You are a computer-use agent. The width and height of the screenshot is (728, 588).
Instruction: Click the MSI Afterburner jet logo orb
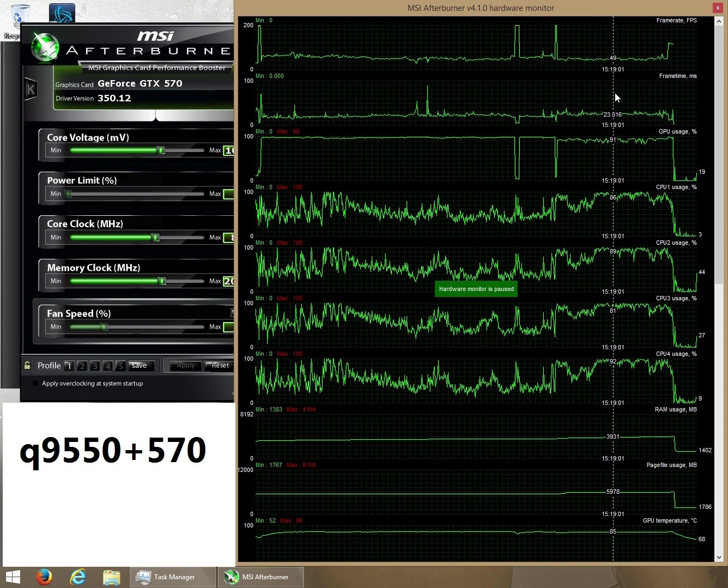45,47
